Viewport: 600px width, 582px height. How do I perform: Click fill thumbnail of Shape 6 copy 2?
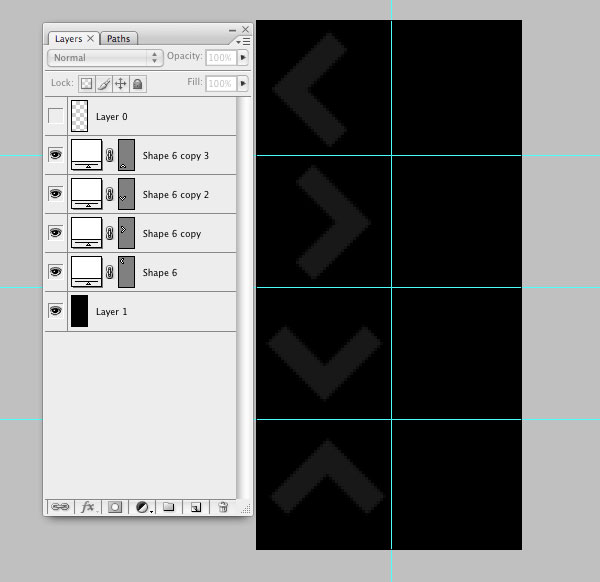pos(86,194)
